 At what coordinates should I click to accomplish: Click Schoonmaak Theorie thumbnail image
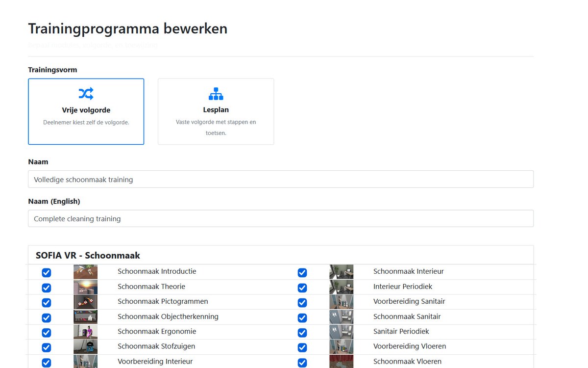pos(85,287)
